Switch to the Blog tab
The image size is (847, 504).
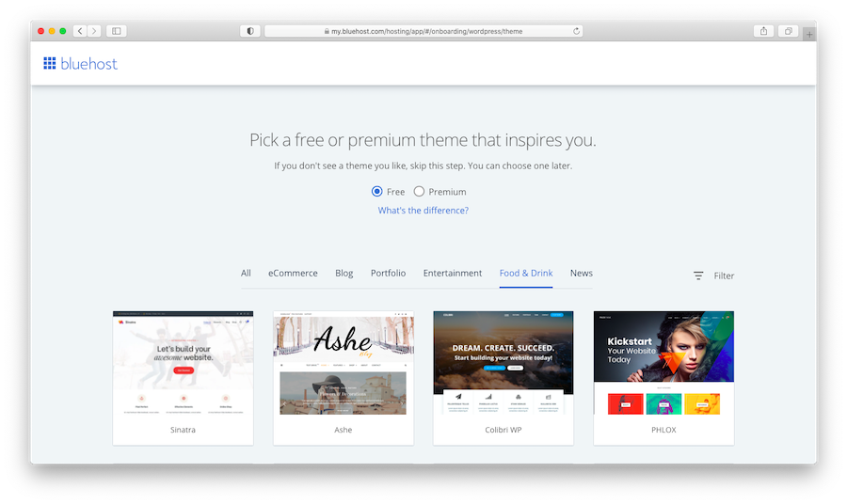pos(344,273)
